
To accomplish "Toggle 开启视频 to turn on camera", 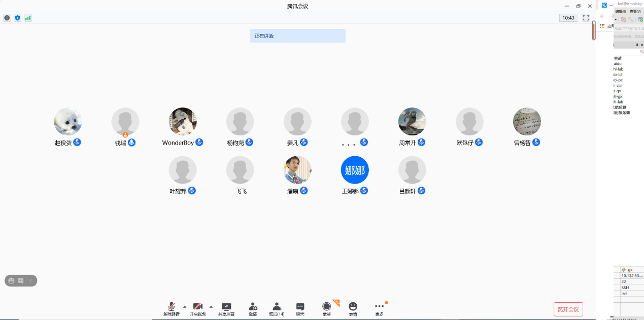I will click(x=198, y=309).
